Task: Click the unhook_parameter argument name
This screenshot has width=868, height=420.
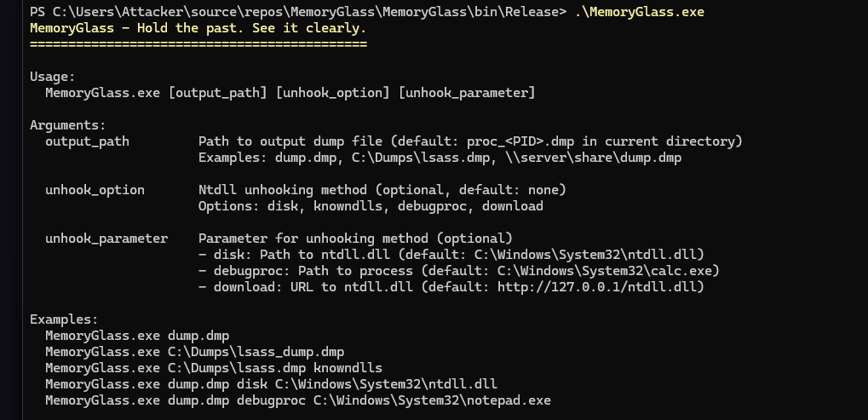Action: coord(106,239)
